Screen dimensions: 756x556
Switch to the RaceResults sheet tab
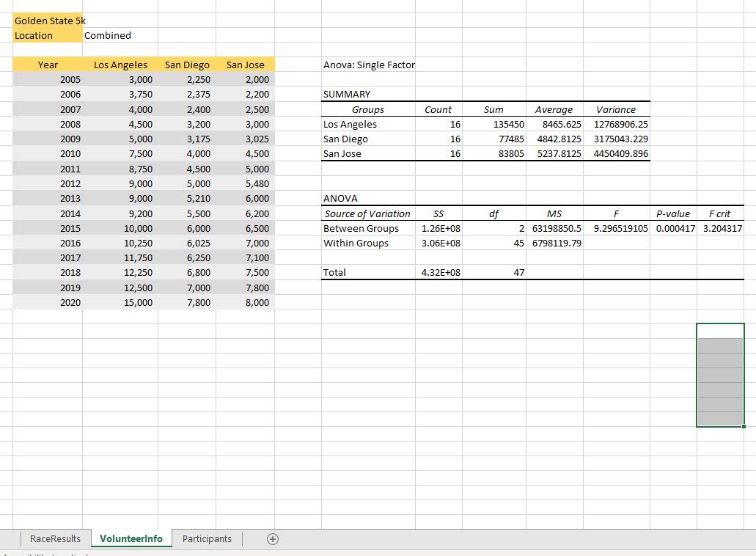coord(55,538)
